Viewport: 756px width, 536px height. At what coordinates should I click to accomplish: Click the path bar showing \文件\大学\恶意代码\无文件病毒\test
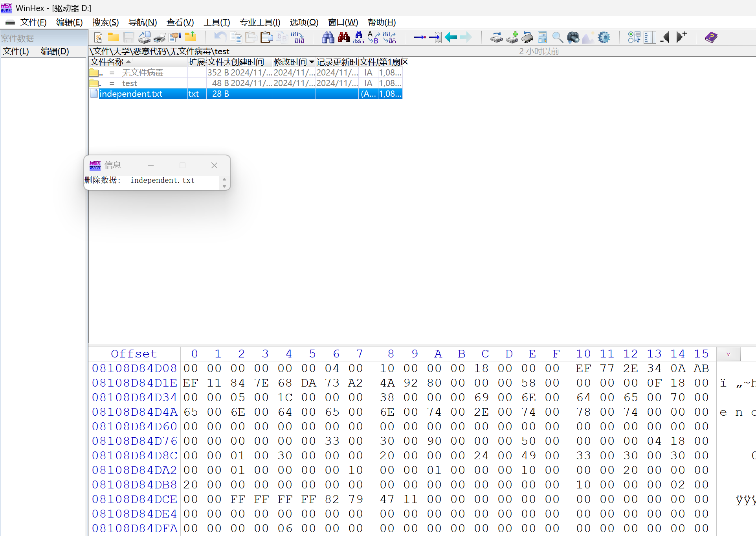click(x=159, y=52)
